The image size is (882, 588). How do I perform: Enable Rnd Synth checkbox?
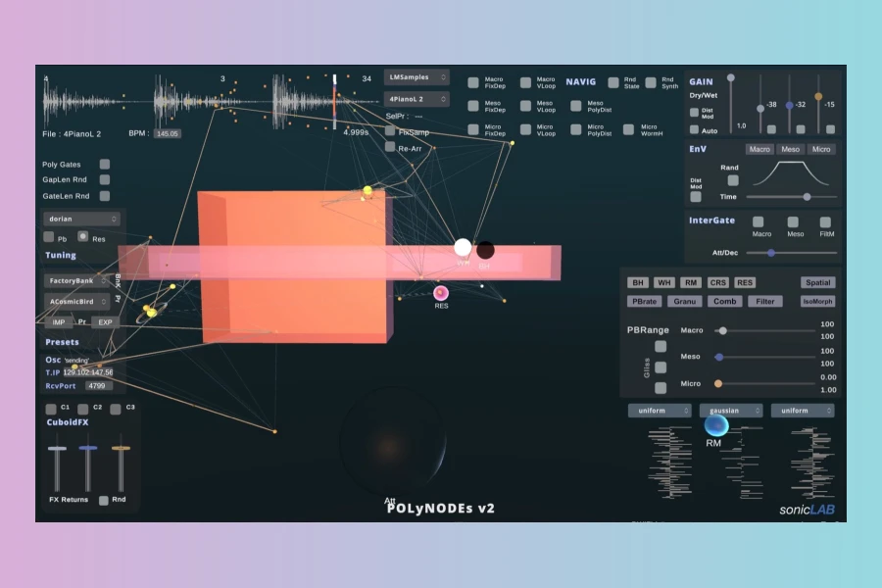coord(651,82)
